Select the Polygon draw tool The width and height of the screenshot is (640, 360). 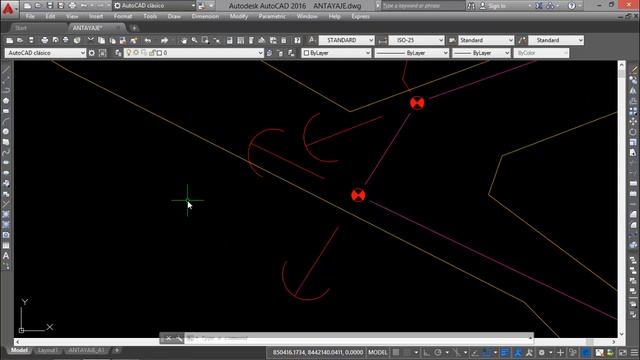(x=6, y=100)
